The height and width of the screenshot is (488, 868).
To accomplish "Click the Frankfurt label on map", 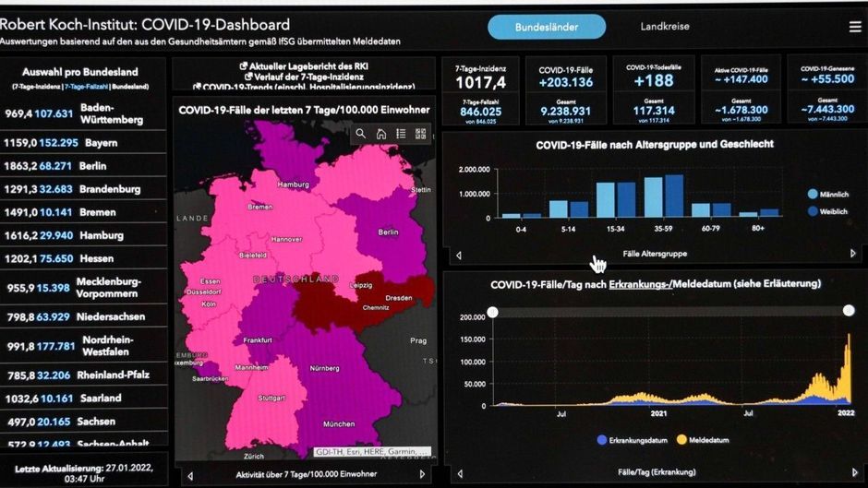I will pyautogui.click(x=258, y=340).
